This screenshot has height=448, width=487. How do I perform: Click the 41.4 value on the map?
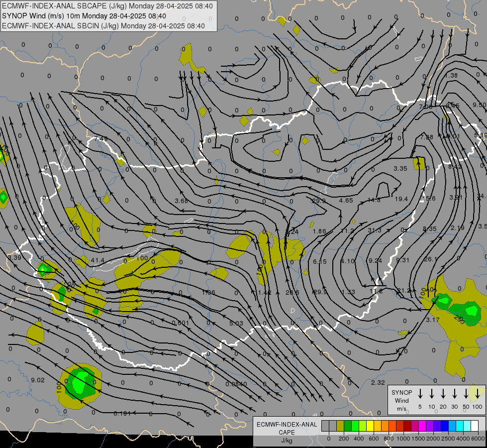tap(97, 260)
